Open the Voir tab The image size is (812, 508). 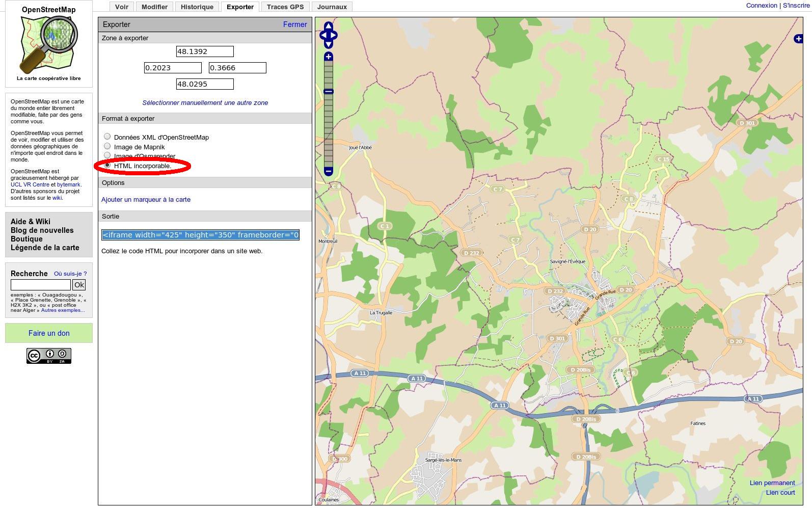[x=122, y=7]
